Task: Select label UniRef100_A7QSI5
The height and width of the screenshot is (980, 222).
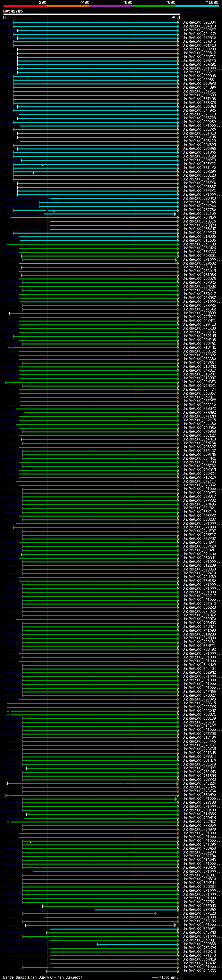Action: point(199,221)
